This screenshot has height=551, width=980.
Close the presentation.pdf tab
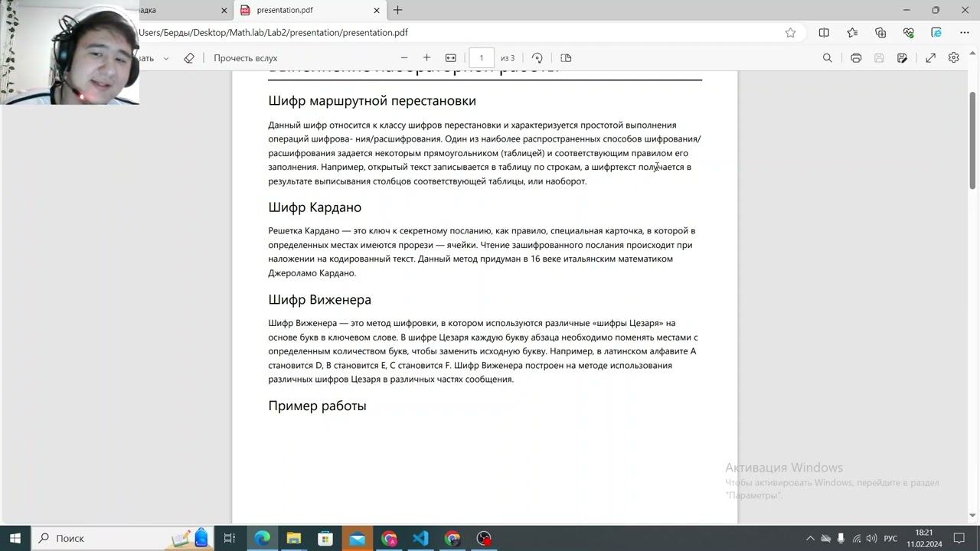(x=377, y=10)
